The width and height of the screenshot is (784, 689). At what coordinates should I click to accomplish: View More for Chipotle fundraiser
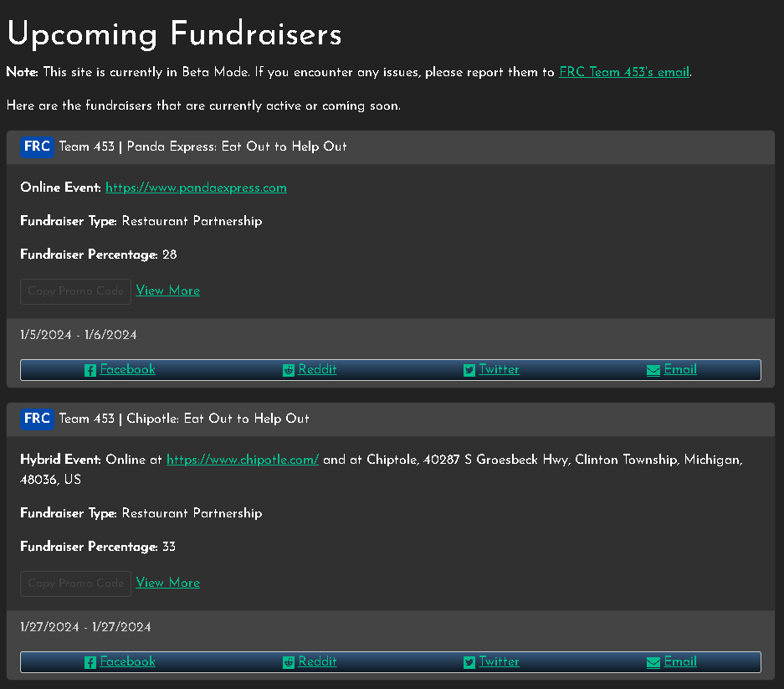[168, 583]
